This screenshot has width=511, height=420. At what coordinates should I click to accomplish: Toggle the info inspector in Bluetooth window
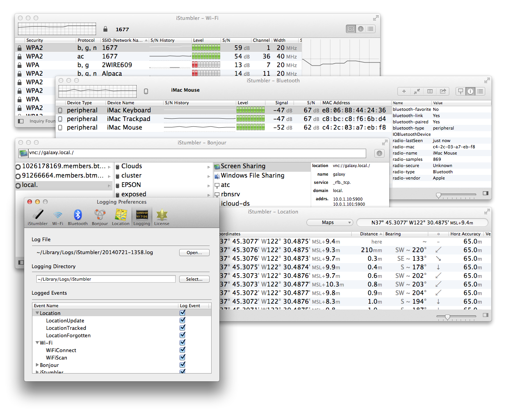470,91
